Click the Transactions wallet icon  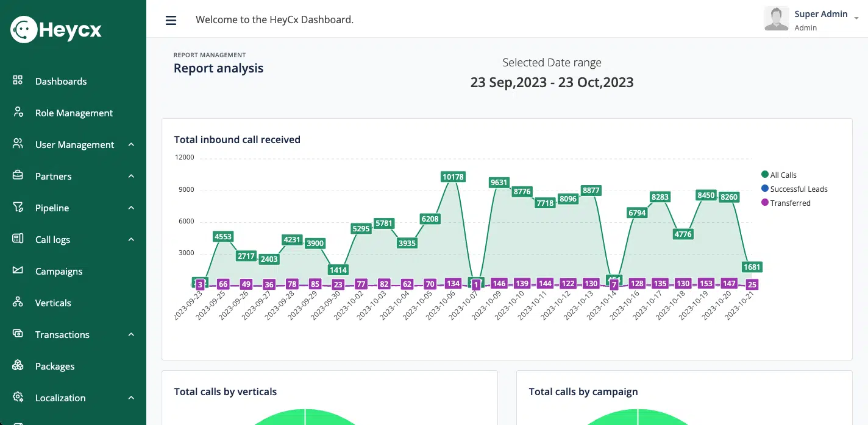(18, 334)
